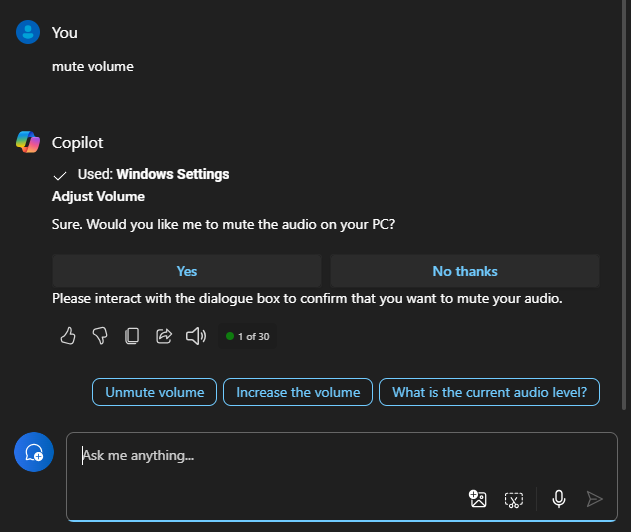Click the Copilot logo icon

28,142
